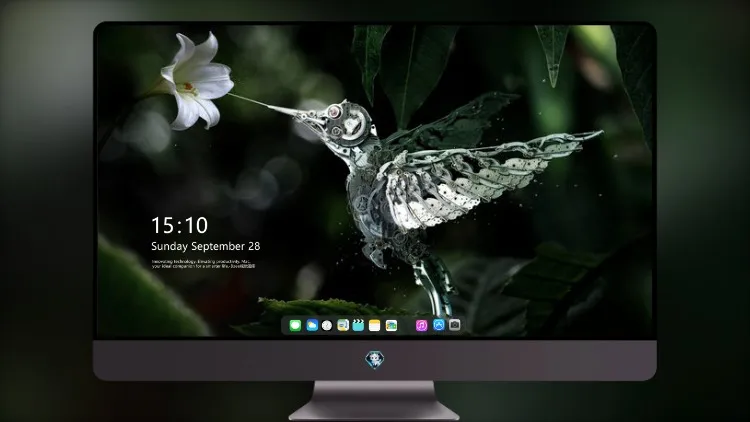Open the blue App Store icon

[x=439, y=325]
